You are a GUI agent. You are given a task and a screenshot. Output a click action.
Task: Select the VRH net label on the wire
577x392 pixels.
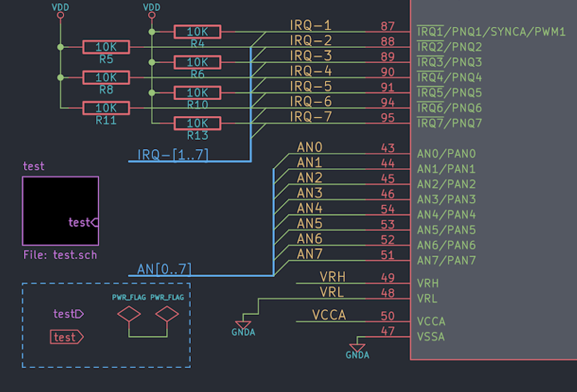point(332,277)
